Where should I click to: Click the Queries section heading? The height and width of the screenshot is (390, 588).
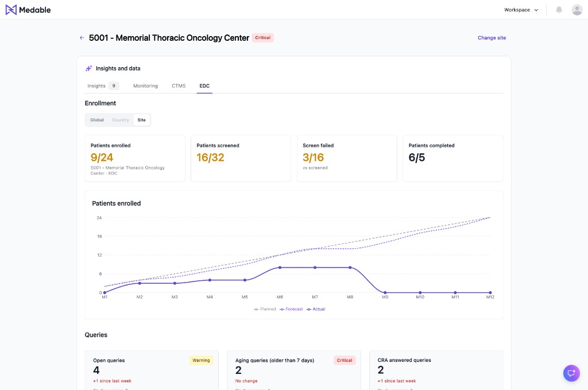click(x=96, y=335)
